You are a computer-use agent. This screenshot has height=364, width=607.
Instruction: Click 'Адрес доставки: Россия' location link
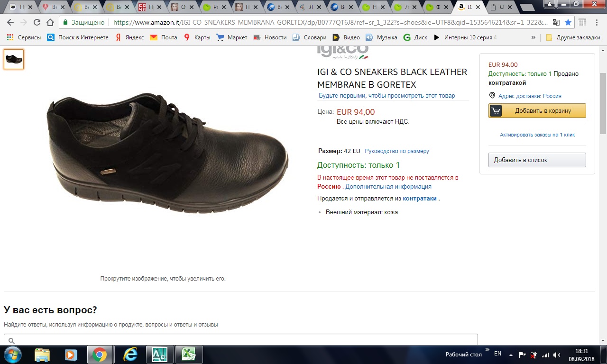pos(529,96)
